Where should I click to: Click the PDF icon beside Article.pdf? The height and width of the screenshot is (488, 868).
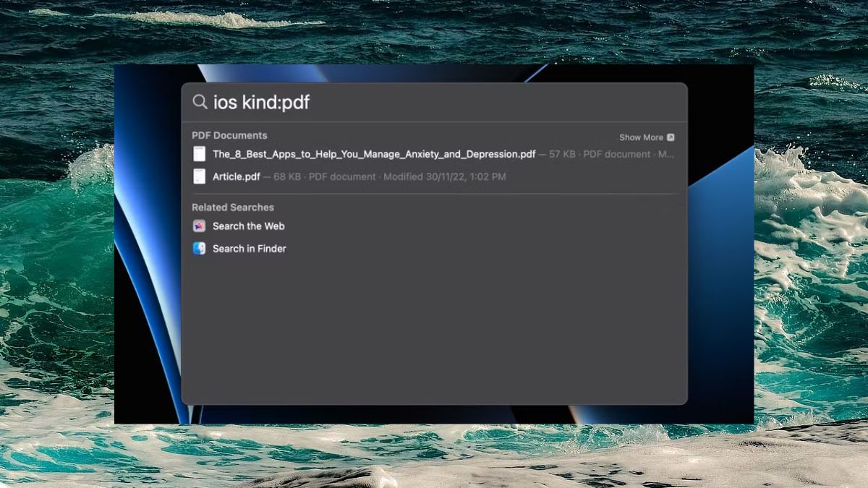[x=199, y=176]
